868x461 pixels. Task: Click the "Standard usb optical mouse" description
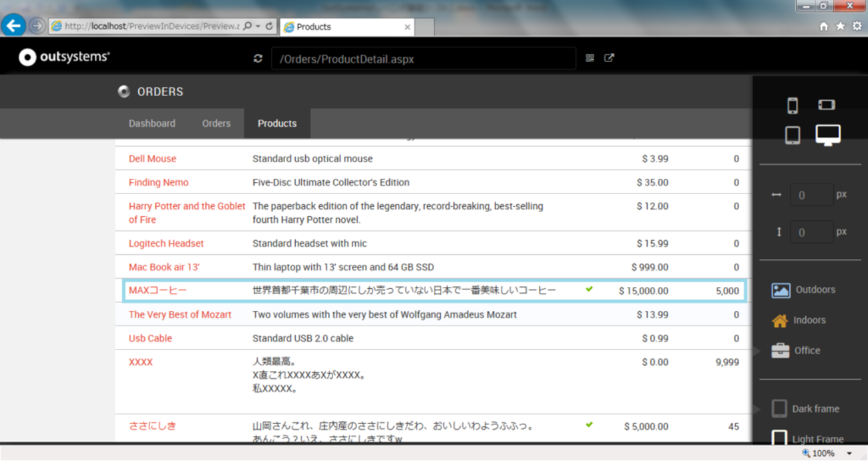(x=312, y=159)
